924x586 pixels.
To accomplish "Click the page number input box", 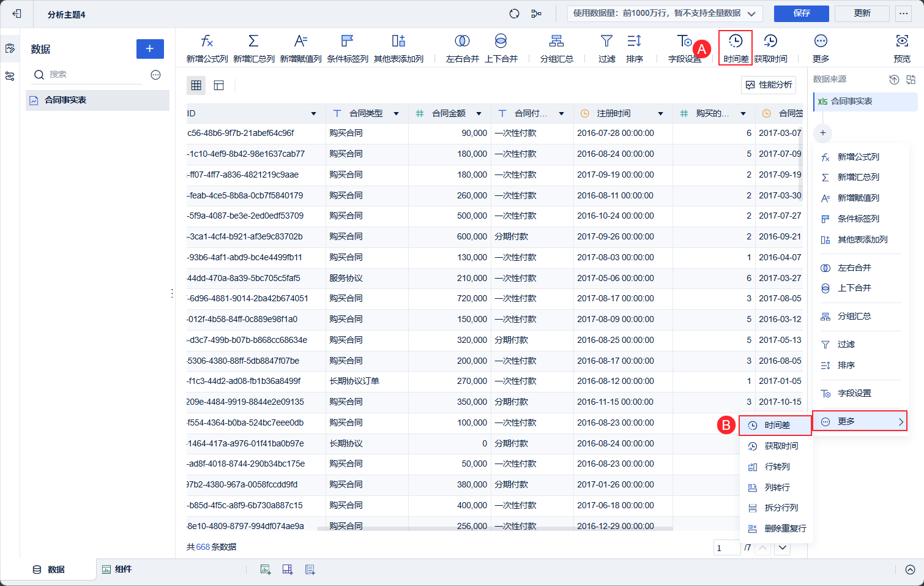I will click(727, 548).
